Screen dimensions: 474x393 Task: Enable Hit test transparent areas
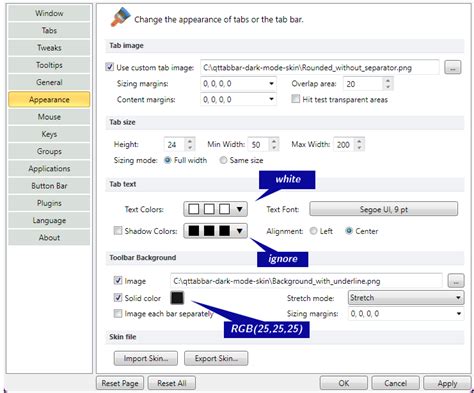pyautogui.click(x=295, y=99)
